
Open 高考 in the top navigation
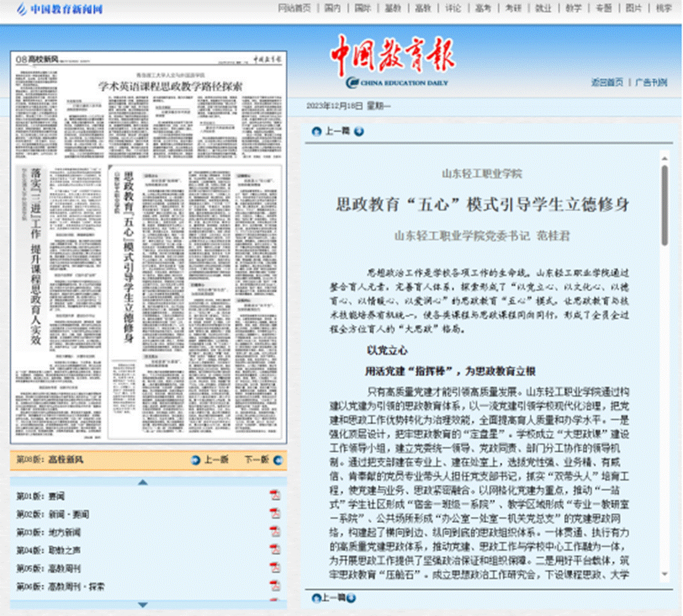[x=483, y=9]
